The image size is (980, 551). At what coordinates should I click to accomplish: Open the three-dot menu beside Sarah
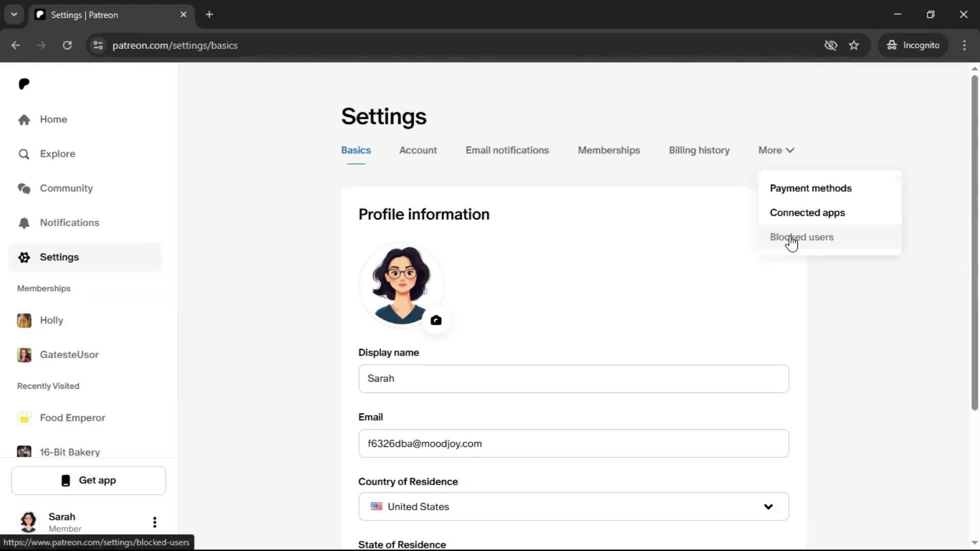pyautogui.click(x=155, y=522)
